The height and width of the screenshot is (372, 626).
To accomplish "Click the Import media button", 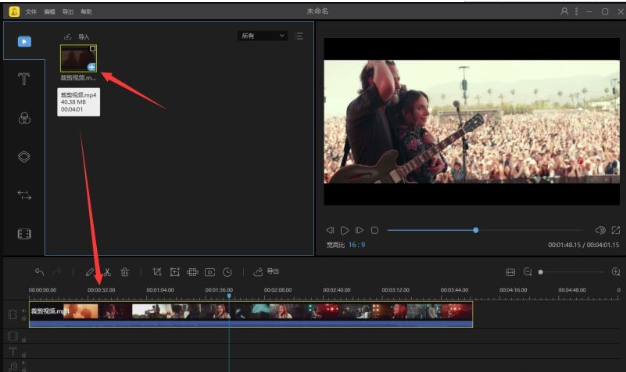I will click(77, 37).
